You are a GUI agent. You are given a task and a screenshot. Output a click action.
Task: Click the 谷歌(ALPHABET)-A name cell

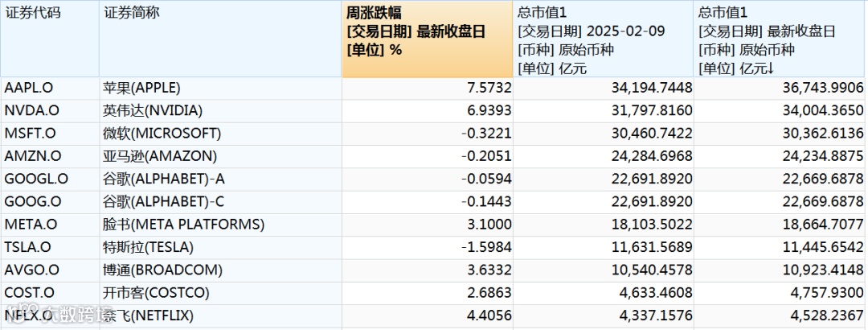tap(220, 179)
